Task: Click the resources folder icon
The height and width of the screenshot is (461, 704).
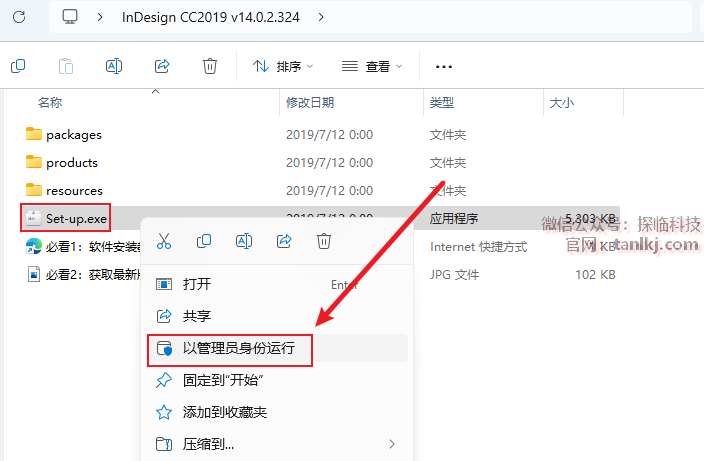Action: 34,190
